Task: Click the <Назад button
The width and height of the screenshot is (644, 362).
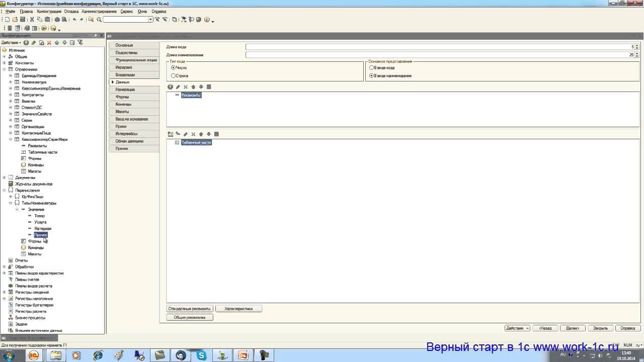Action: point(545,328)
